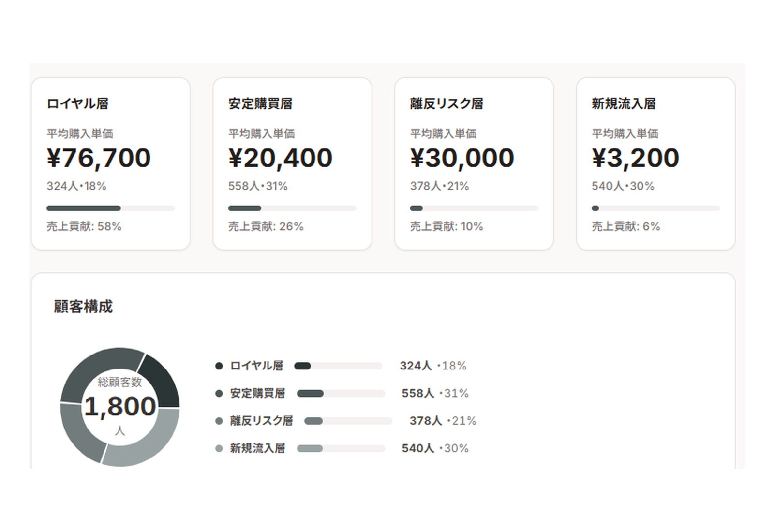Select the ¥30,000 average purchase value
Viewport: 774px width, 532px height.
(462, 158)
